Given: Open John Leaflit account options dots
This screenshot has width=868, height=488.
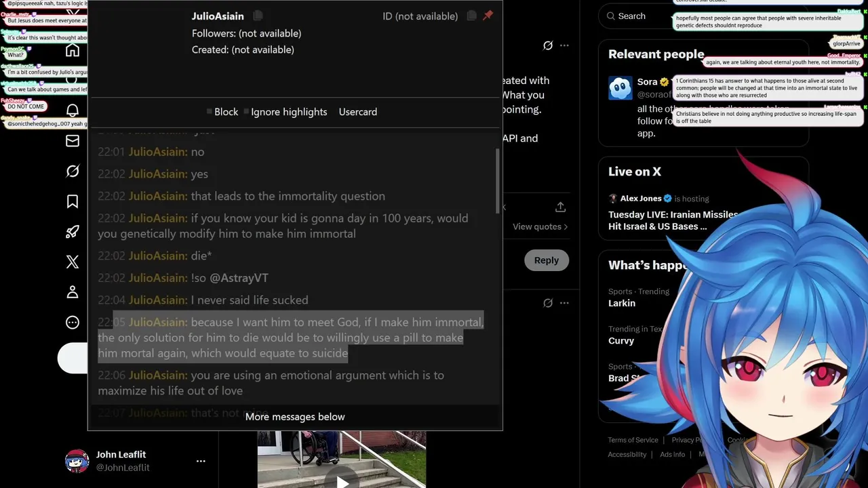Looking at the screenshot, I should click(201, 461).
